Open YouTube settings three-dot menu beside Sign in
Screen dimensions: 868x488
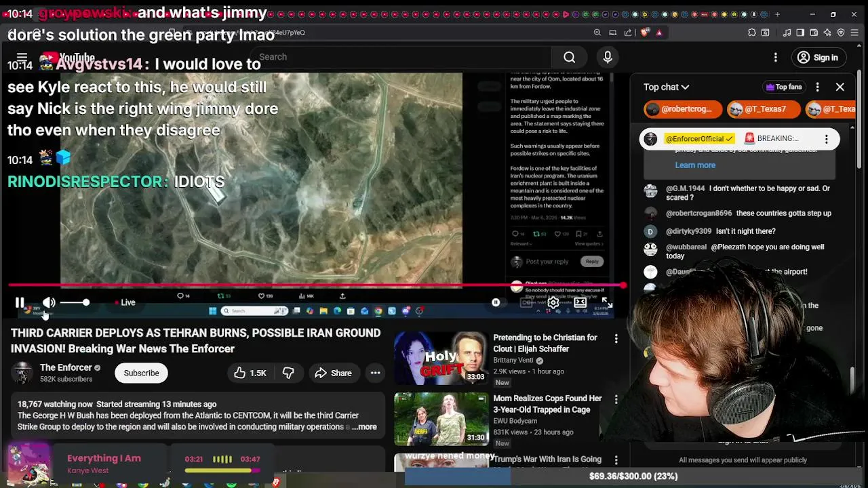776,58
